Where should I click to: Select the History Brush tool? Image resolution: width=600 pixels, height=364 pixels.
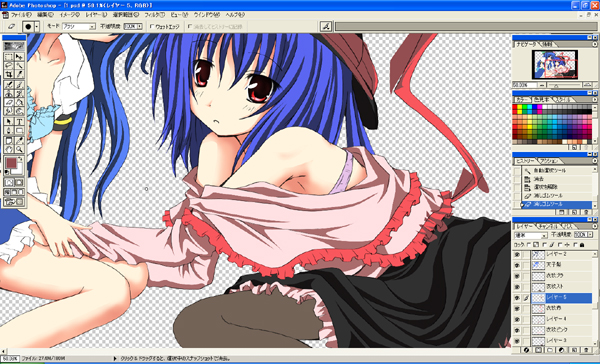click(19, 93)
